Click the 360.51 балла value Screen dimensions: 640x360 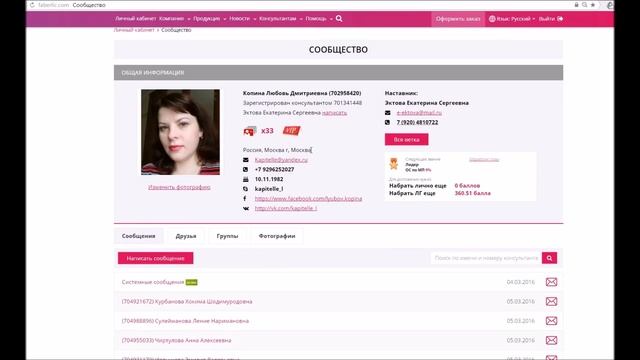coord(473,193)
